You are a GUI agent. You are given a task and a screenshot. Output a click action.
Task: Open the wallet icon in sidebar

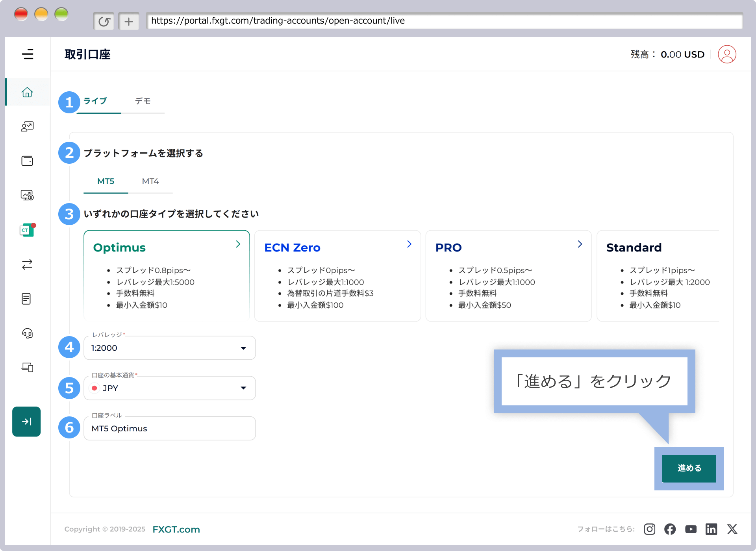tap(27, 161)
